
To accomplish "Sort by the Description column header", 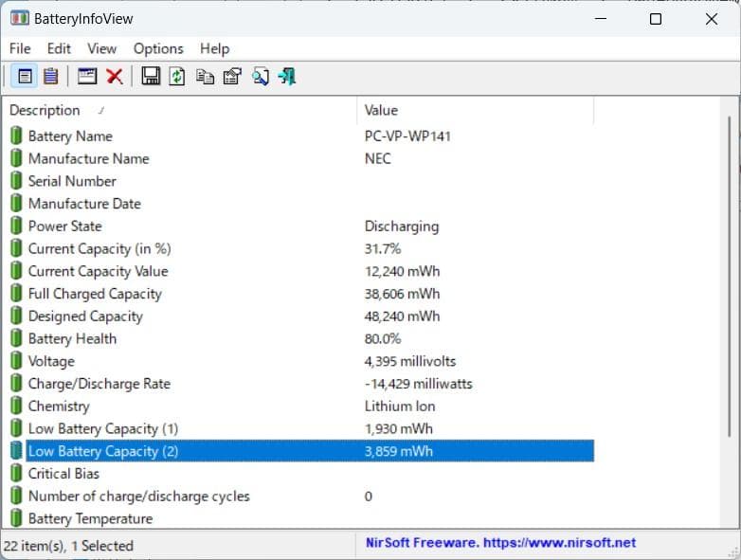I will [x=180, y=111].
